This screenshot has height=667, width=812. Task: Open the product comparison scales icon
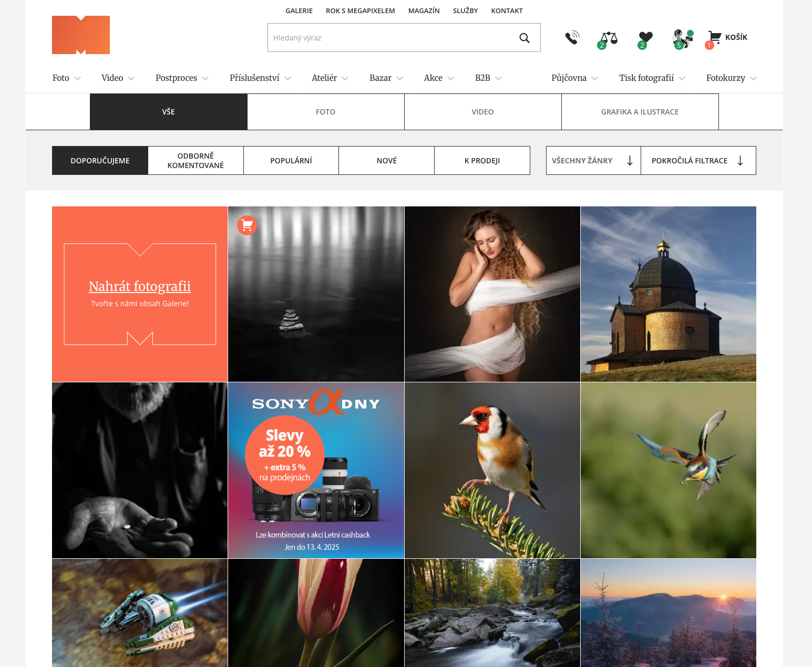(x=608, y=38)
